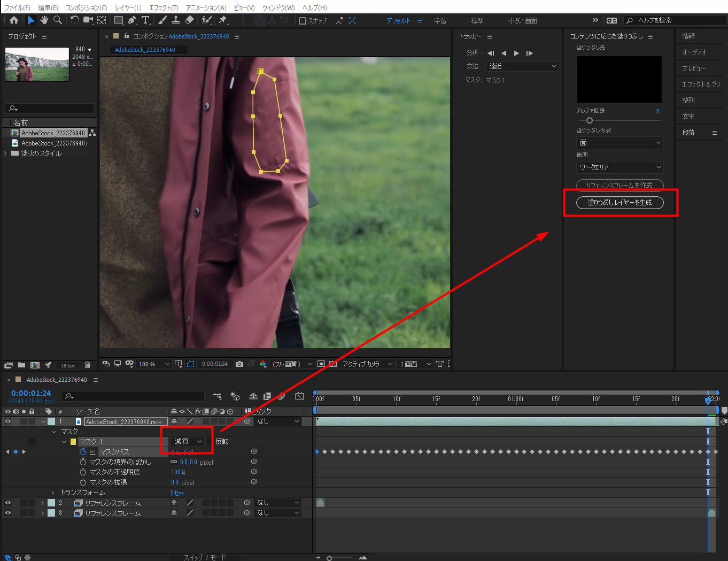Select the Camera tool
The image size is (728, 561).
pos(88,20)
